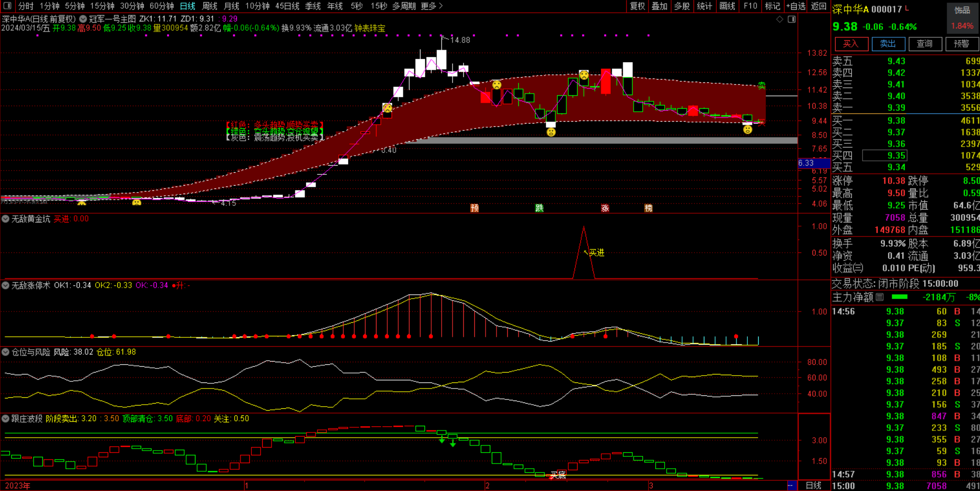Open the 复权 adjustment menu

(637, 6)
